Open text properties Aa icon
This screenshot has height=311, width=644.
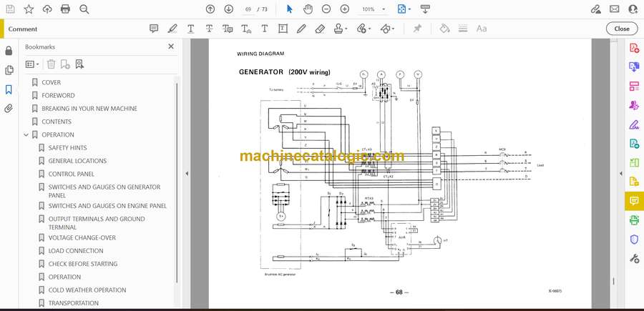(482, 29)
